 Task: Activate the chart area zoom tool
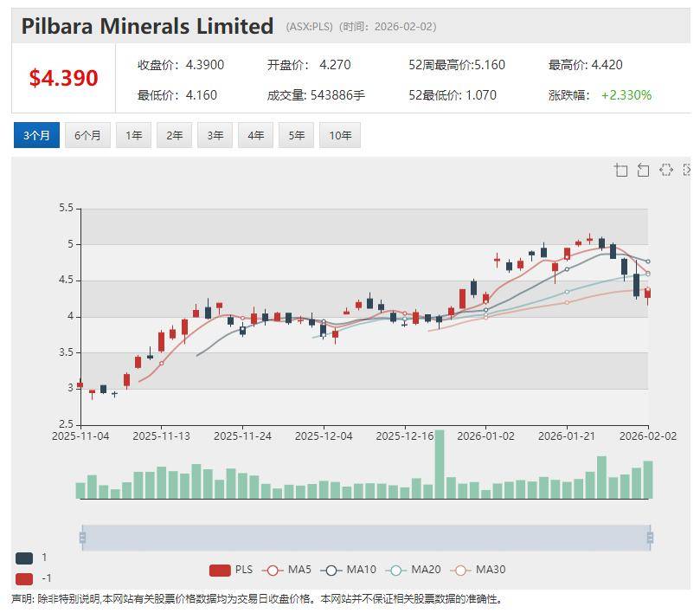point(620,171)
